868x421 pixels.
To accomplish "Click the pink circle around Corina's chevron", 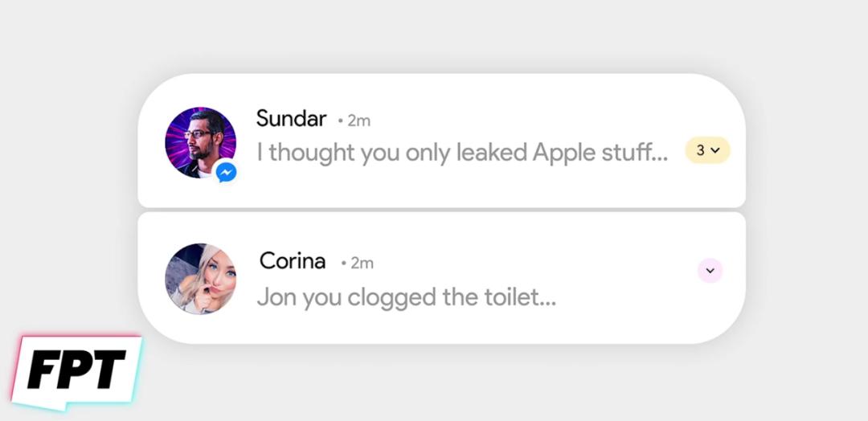I will coord(710,271).
